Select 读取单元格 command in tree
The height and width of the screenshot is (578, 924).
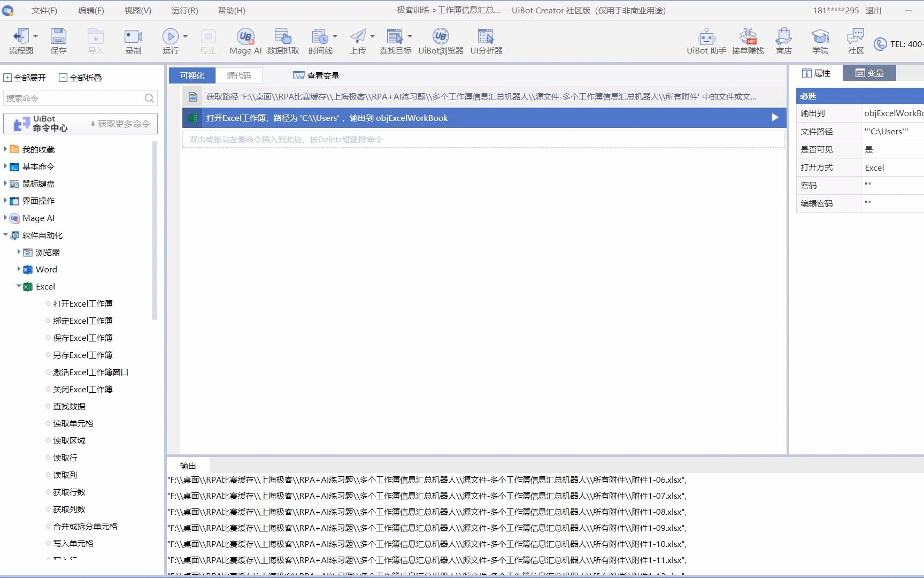73,423
